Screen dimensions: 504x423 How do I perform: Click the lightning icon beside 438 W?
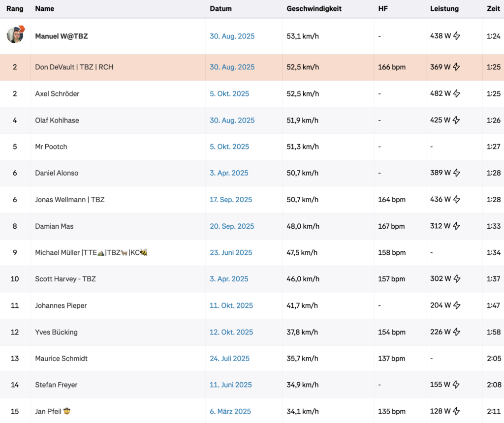coord(456,36)
